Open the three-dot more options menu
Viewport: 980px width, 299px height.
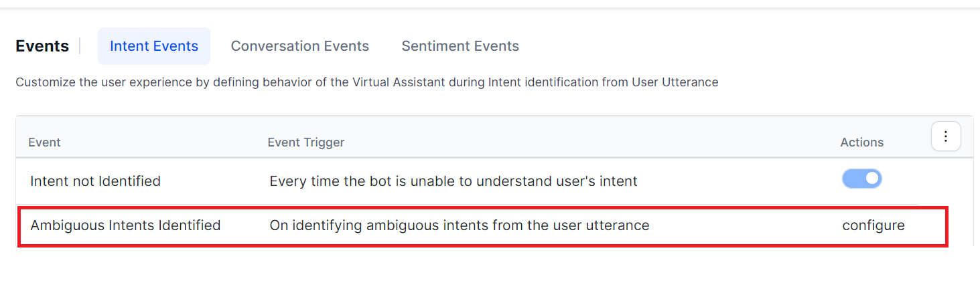pyautogui.click(x=946, y=136)
